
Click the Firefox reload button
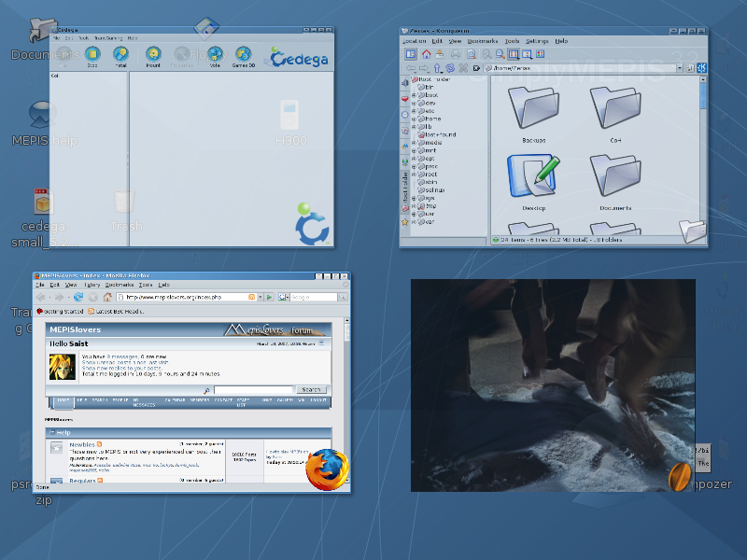tap(78, 297)
